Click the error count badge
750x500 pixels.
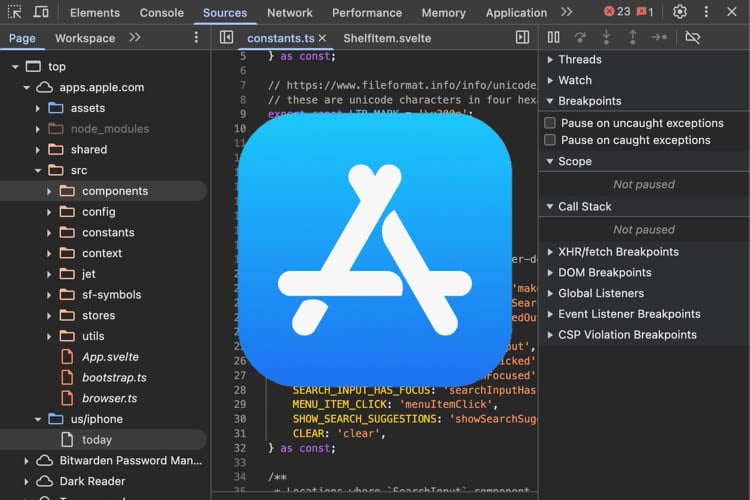click(x=617, y=12)
